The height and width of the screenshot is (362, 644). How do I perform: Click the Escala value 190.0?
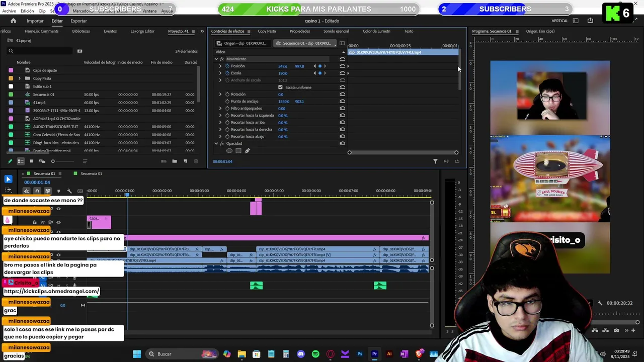pyautogui.click(x=283, y=73)
